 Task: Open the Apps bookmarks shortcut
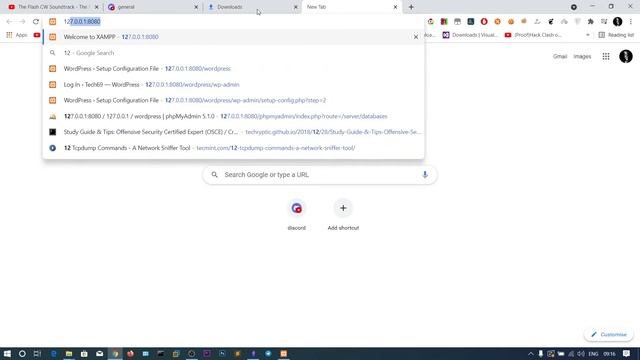pyautogui.click(x=17, y=35)
